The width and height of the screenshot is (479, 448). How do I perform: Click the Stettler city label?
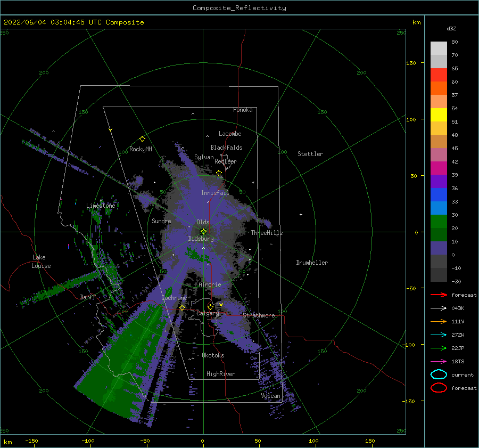click(310, 154)
